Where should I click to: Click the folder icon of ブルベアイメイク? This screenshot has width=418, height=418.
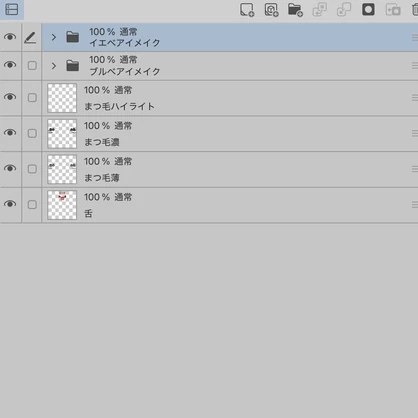(x=72, y=65)
